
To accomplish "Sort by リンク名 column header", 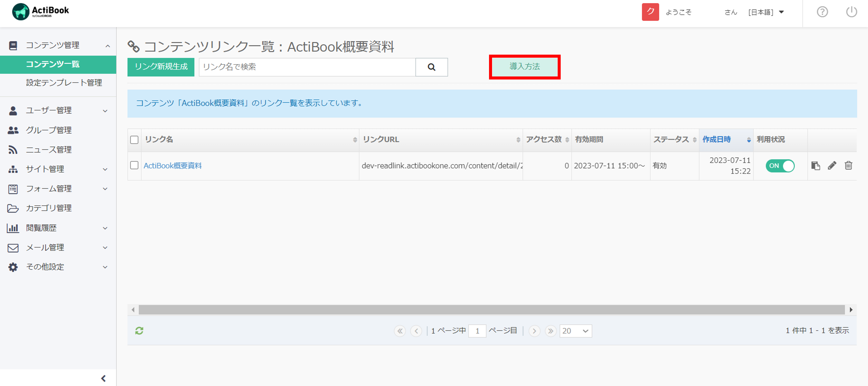I will 250,140.
